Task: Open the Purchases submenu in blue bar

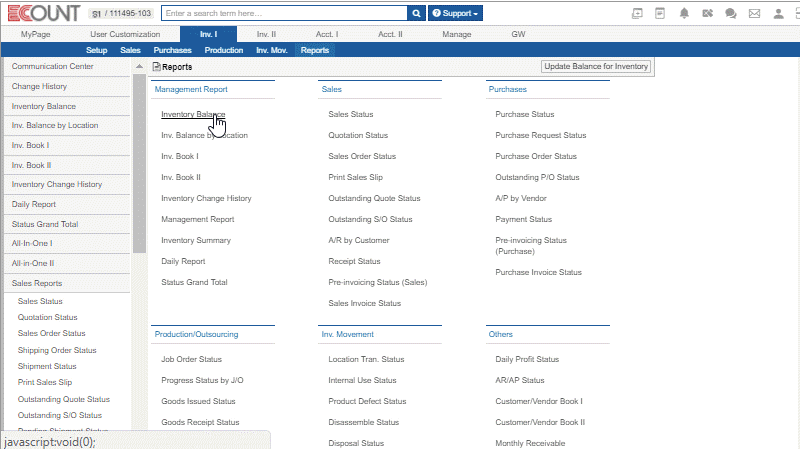Action: point(172,50)
